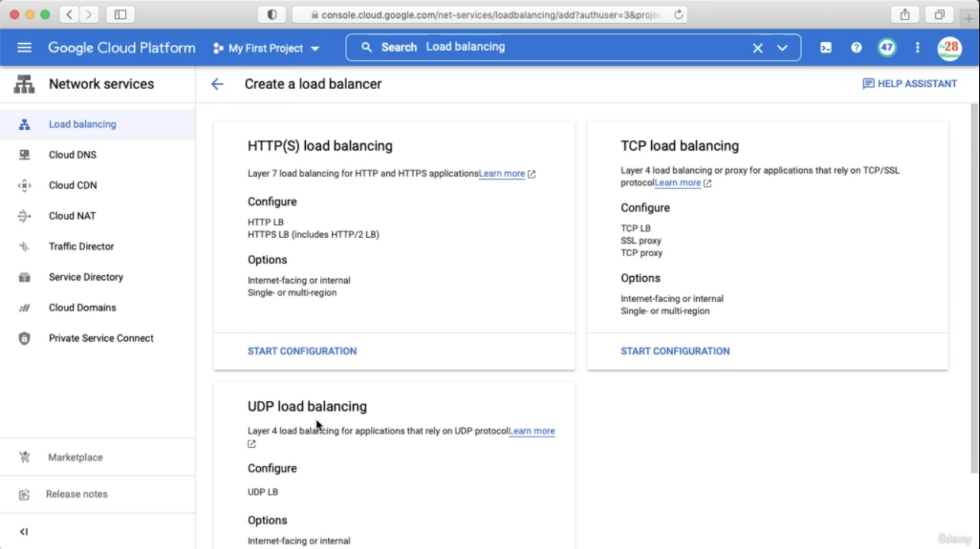Click the 'UDP load balancing' card title

click(x=307, y=407)
